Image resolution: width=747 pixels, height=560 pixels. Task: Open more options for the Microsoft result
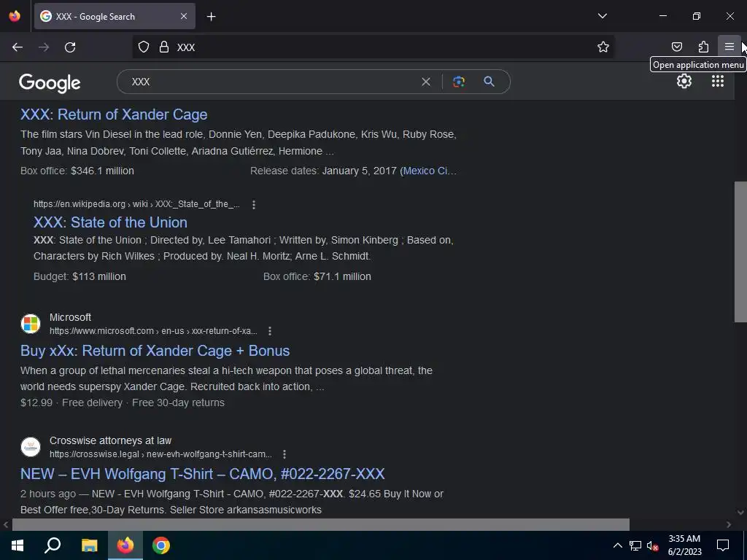270,331
